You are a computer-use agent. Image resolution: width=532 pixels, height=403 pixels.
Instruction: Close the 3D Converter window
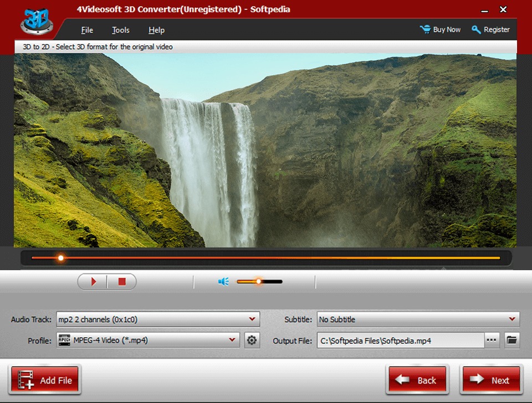[x=503, y=9]
